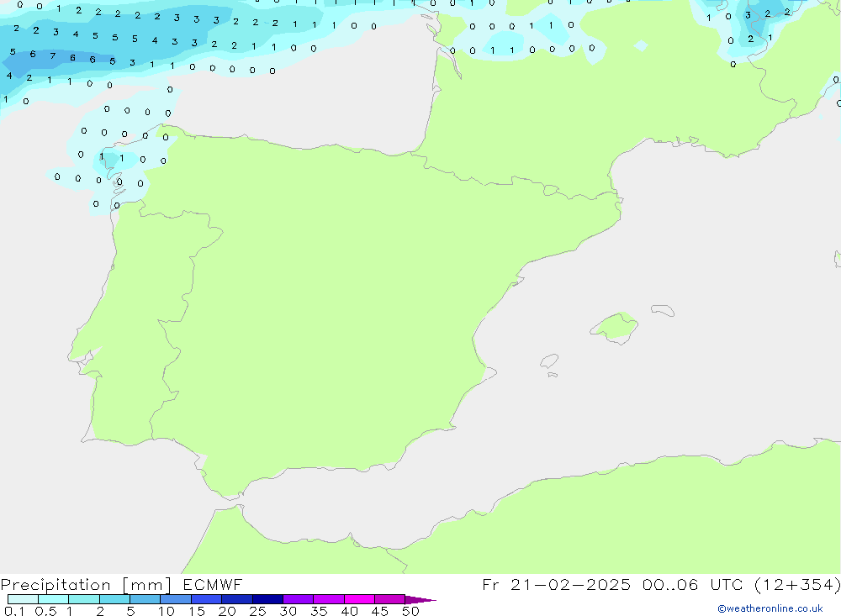Click the legend label '40'
Viewport: 841px width, 616px height.
click(350, 611)
